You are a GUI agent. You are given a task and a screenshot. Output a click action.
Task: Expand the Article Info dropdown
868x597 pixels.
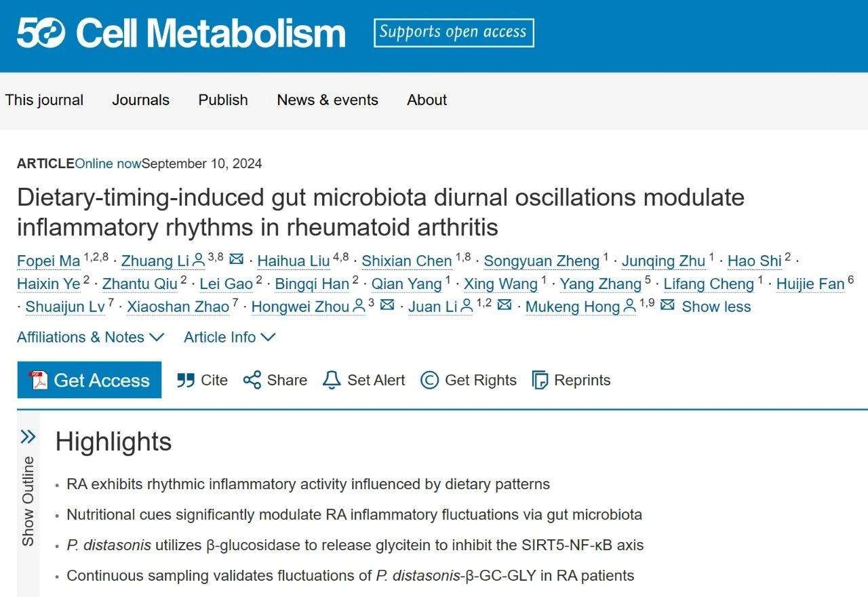[229, 337]
